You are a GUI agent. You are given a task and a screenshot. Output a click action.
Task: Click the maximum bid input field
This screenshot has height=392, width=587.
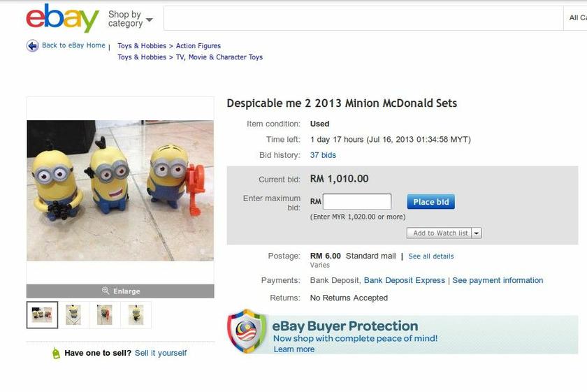pyautogui.click(x=357, y=202)
